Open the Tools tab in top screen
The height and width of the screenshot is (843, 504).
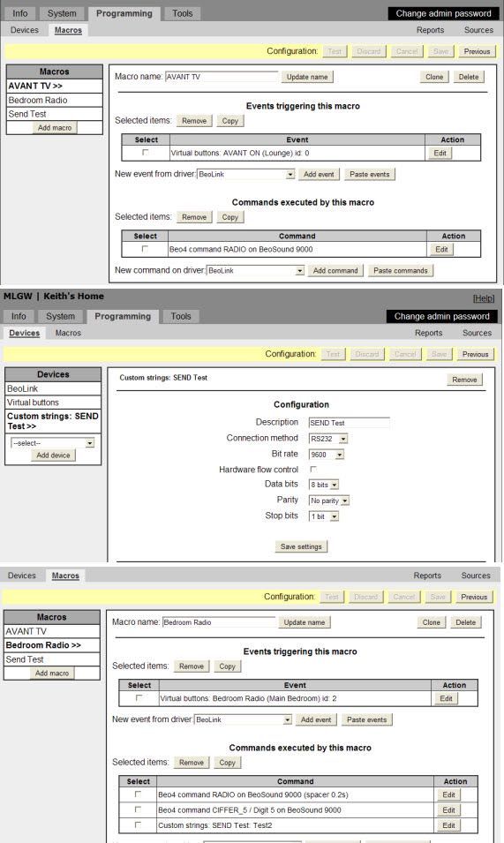[183, 13]
